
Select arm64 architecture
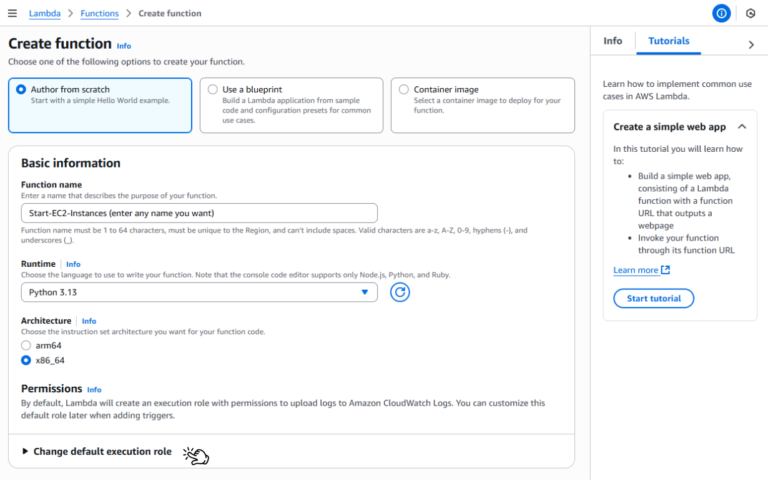tap(27, 344)
